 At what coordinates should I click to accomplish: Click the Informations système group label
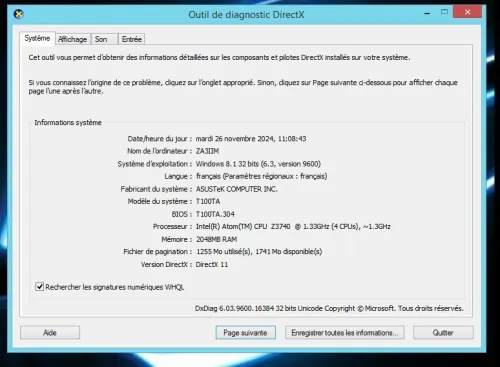[x=68, y=123]
